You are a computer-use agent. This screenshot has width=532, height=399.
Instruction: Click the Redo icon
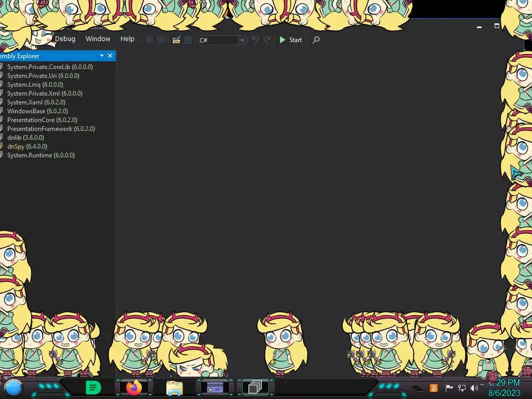pos(268,40)
